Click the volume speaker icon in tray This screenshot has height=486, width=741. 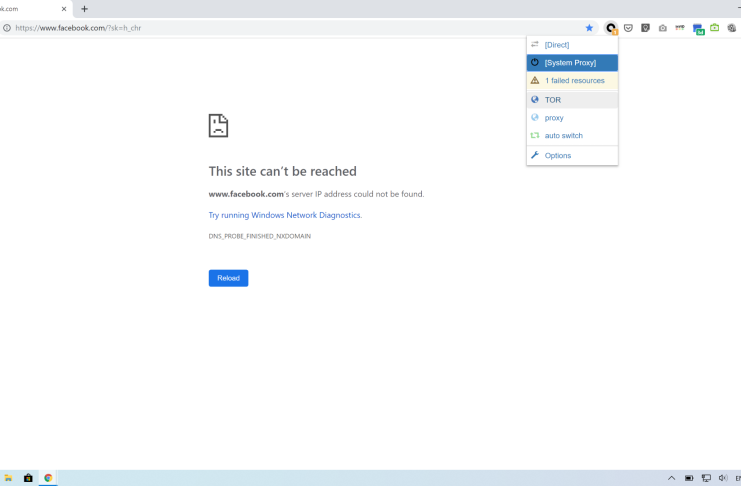point(723,478)
